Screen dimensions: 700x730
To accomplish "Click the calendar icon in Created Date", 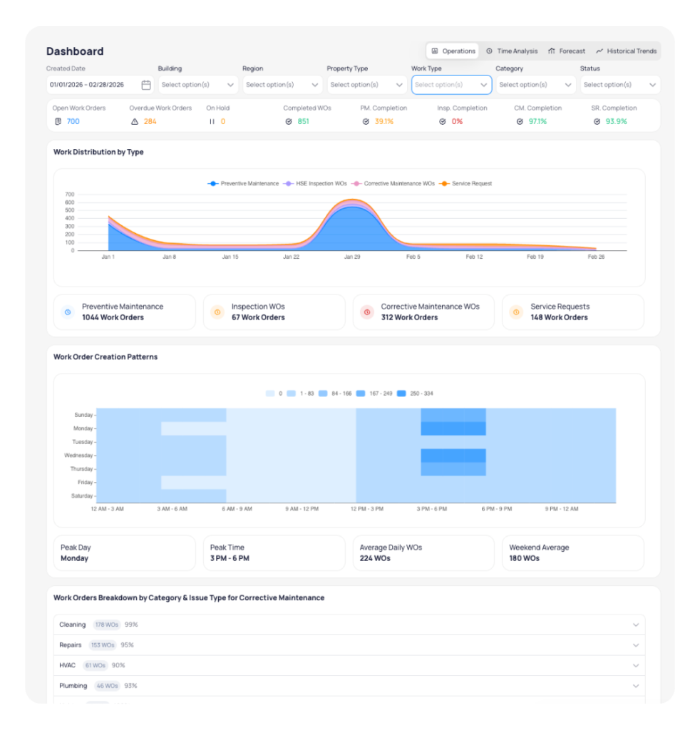I will pyautogui.click(x=145, y=85).
